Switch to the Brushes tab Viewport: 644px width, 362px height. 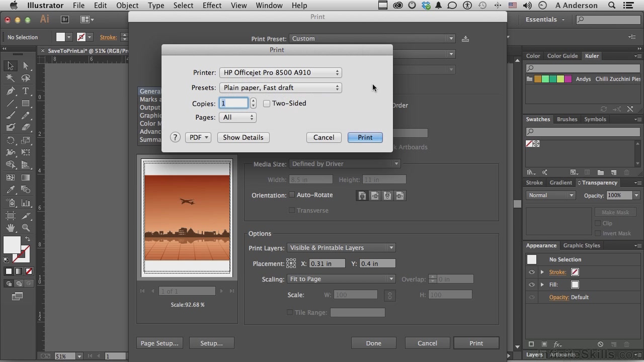pos(567,119)
